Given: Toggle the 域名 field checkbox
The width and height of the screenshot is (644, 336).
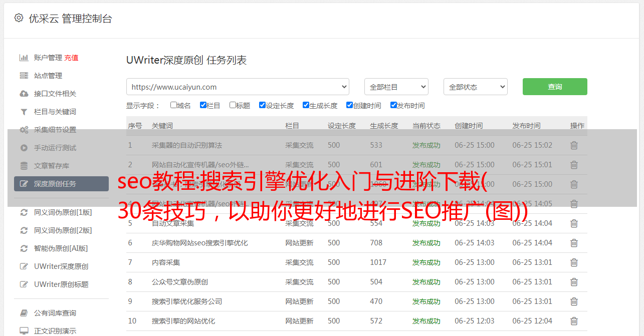Looking at the screenshot, I should pos(173,105).
